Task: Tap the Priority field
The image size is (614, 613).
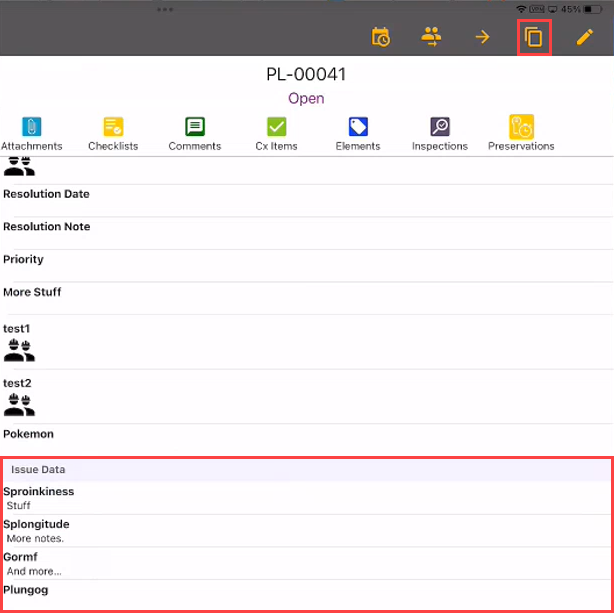Action: (307, 266)
